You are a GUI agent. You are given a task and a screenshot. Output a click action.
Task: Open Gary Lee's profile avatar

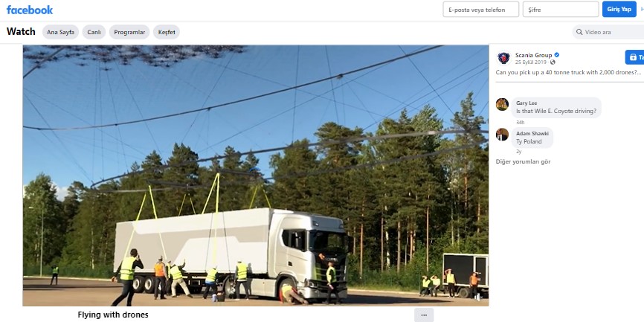[502, 104]
